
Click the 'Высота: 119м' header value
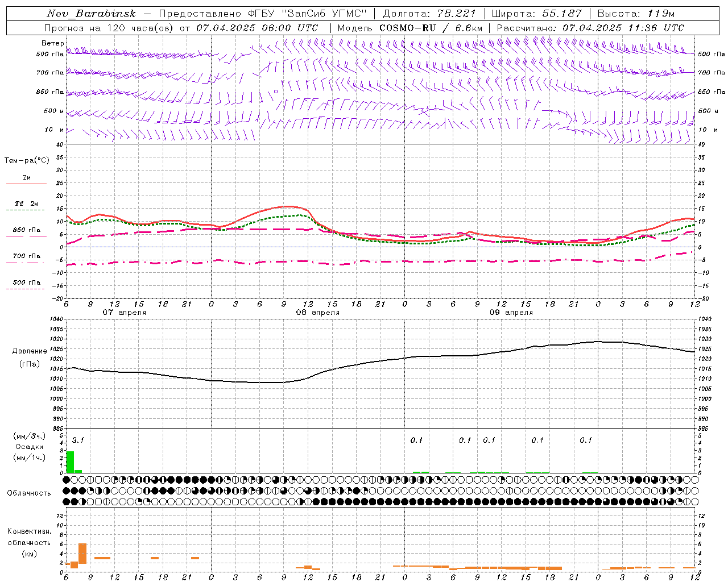pyautogui.click(x=636, y=14)
